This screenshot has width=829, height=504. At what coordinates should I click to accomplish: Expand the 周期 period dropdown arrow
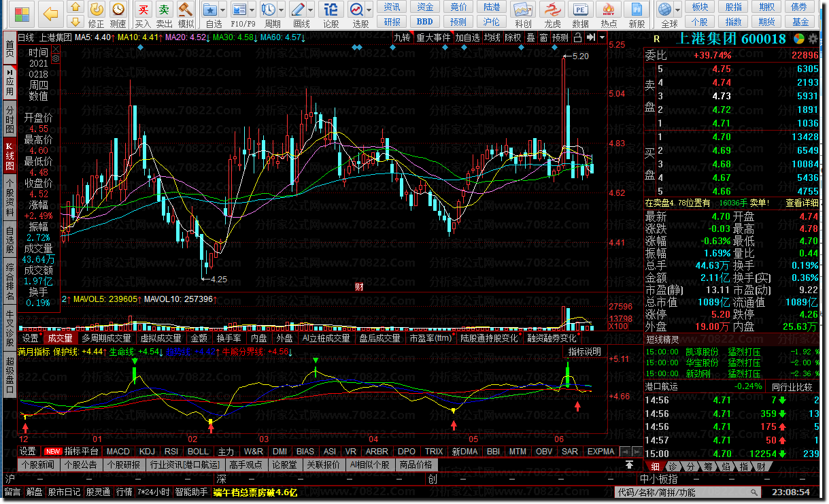[x=282, y=10]
